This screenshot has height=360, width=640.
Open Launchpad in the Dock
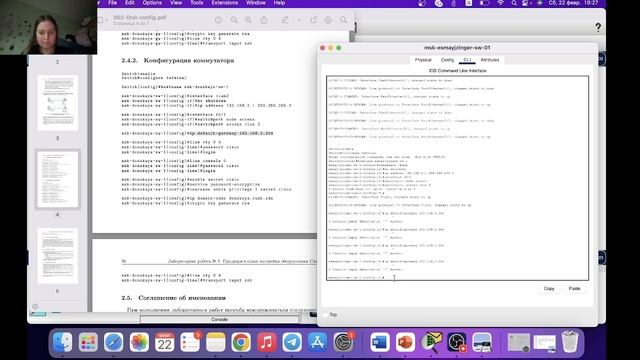click(88, 342)
